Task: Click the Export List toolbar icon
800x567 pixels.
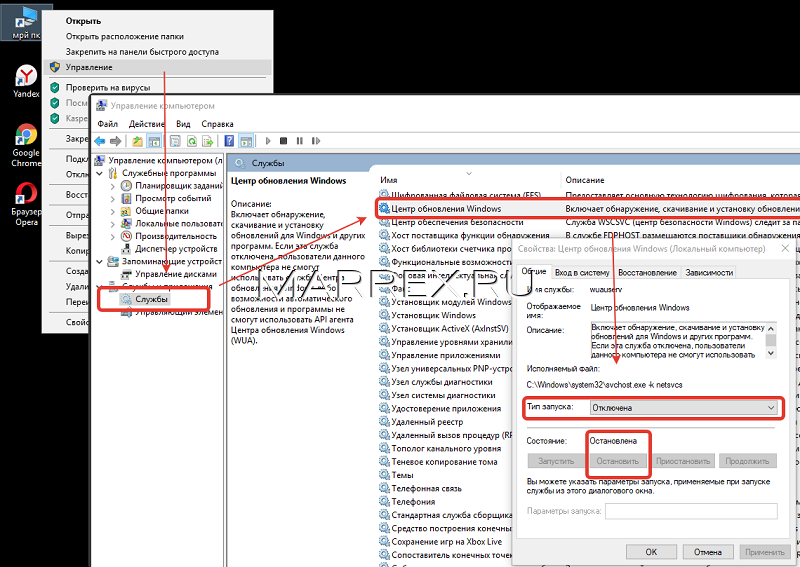Action: (208, 141)
